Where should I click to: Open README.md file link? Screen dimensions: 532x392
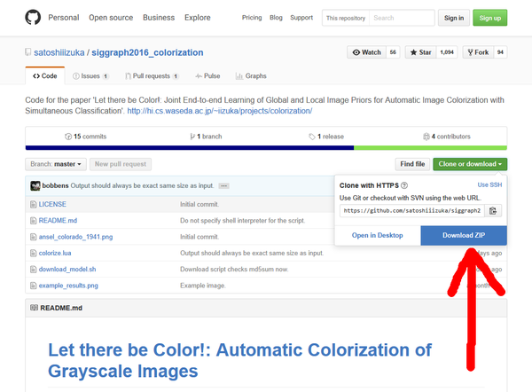pos(58,221)
